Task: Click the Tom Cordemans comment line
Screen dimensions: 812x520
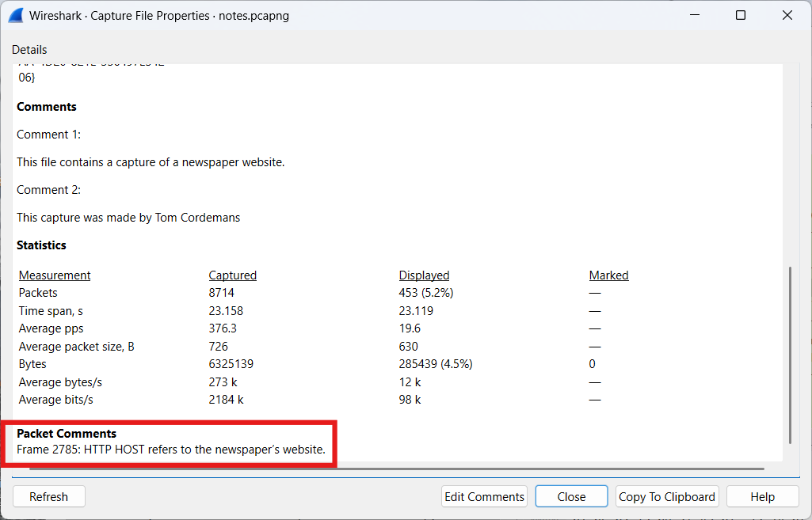Action: [x=128, y=217]
